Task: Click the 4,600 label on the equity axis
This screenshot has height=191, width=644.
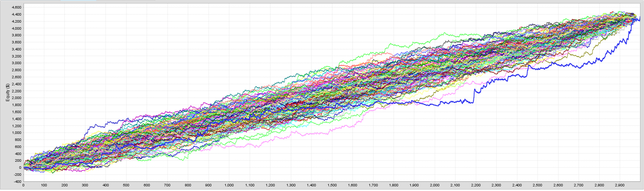Action: [16, 8]
